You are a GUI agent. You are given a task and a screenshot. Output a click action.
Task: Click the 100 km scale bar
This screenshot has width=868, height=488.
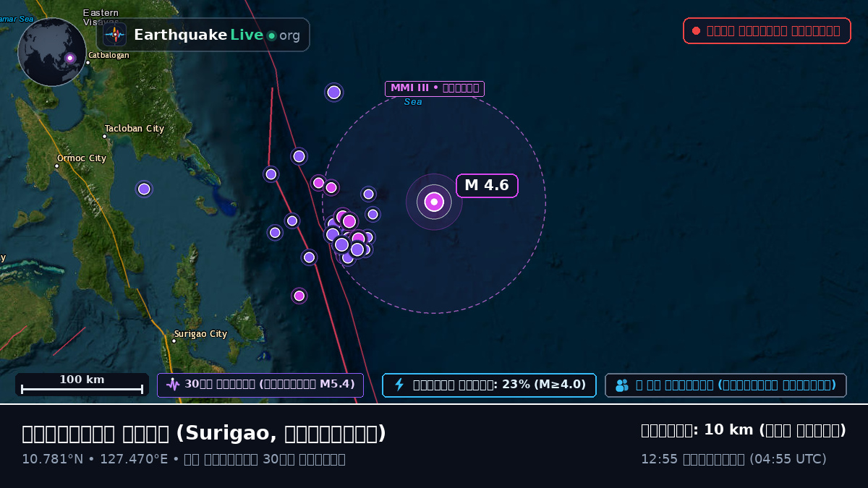pos(82,385)
